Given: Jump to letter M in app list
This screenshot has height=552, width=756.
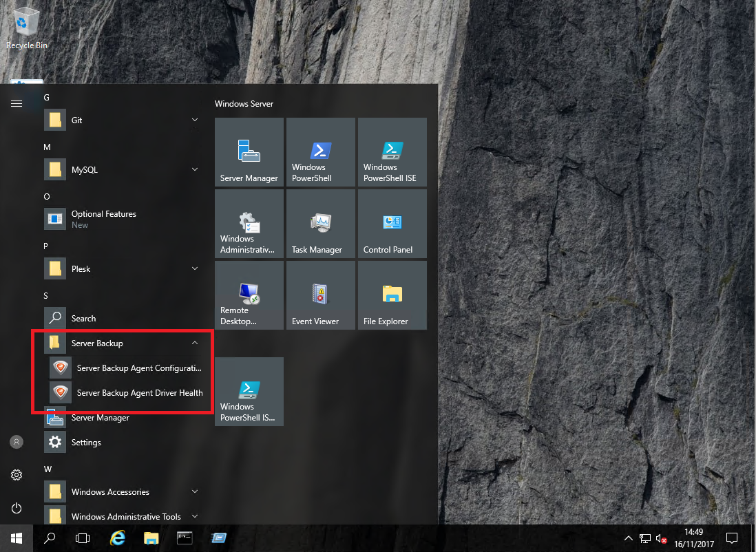Looking at the screenshot, I should click(47, 147).
